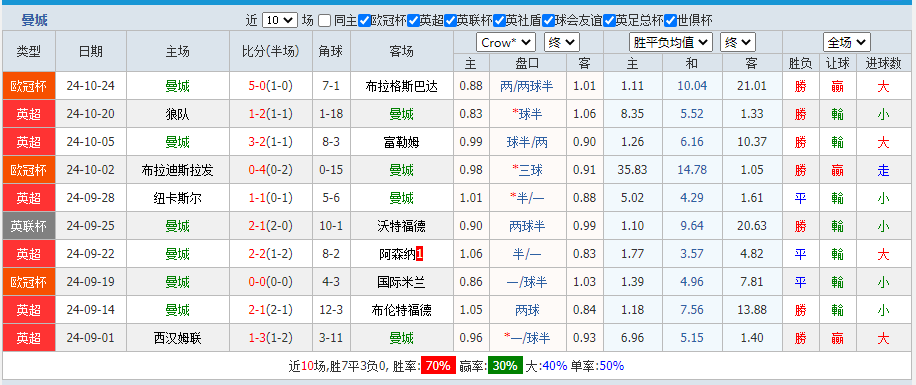Screen dimensions: 916x385
Task: Click the 欧冠杯 badge for 24-10-24
Action: coord(29,86)
